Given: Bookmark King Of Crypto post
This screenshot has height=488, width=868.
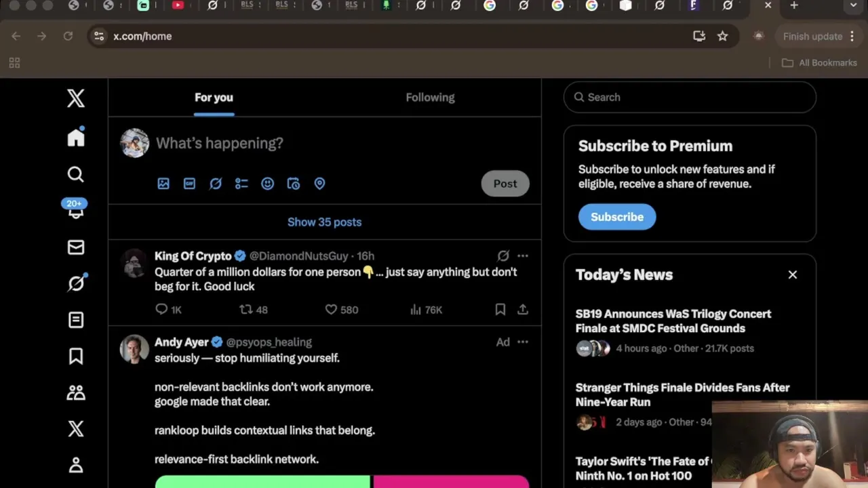Looking at the screenshot, I should [x=500, y=309].
